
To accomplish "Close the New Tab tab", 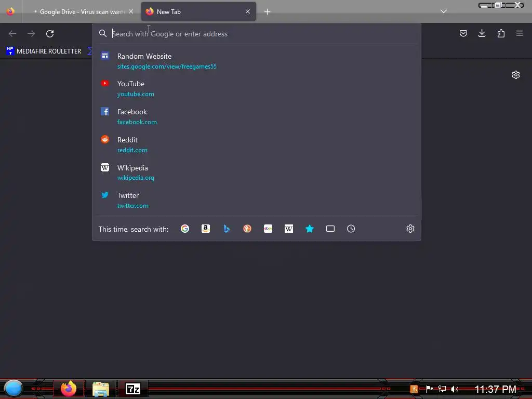I will [x=248, y=11].
